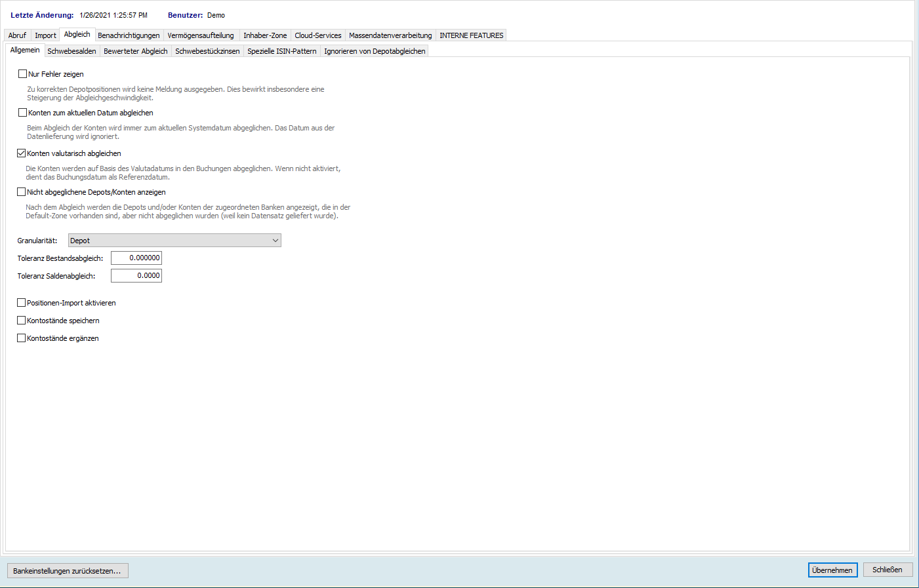
Task: Click the Schließen button
Action: coord(887,570)
